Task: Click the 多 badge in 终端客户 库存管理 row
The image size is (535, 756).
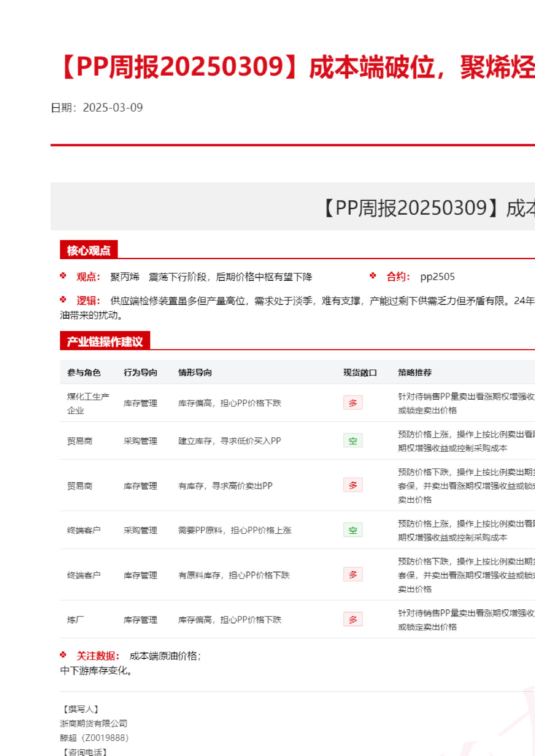Action: click(353, 575)
